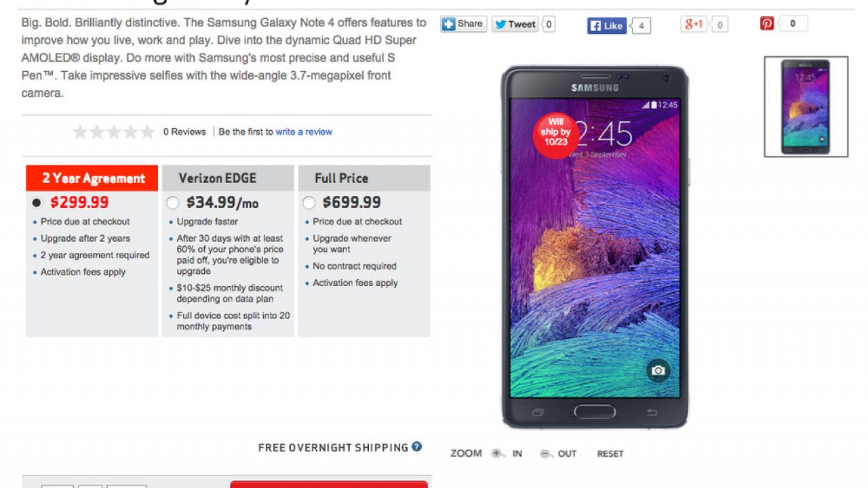Choose the $34.99/mo Verizon EDGE option
This screenshot has height=488, width=868.
coord(173,202)
